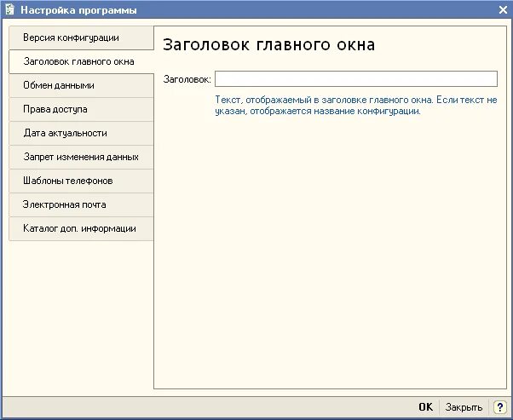513x420 pixels.
Task: Select the Заголовок главного окна tab
Action: pyautogui.click(x=81, y=61)
